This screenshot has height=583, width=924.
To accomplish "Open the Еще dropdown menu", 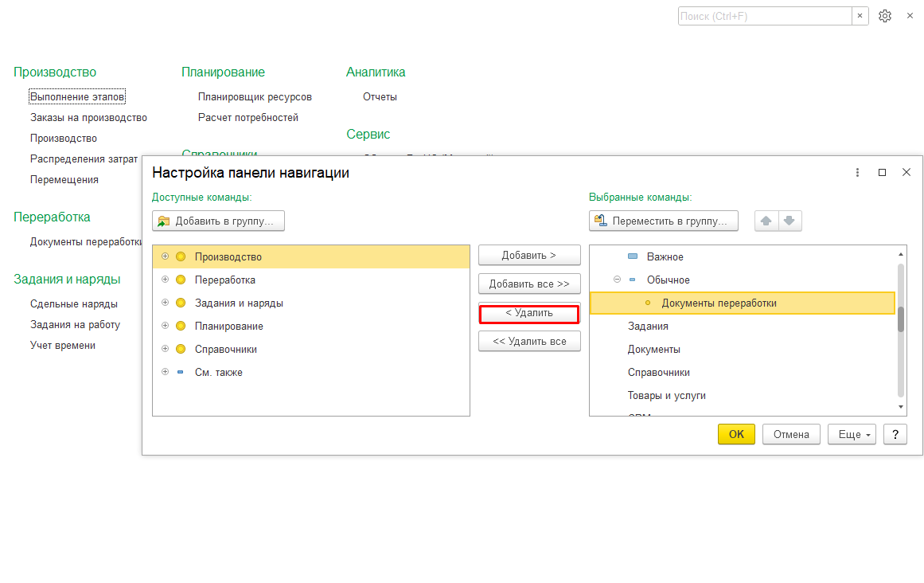I will (852, 434).
